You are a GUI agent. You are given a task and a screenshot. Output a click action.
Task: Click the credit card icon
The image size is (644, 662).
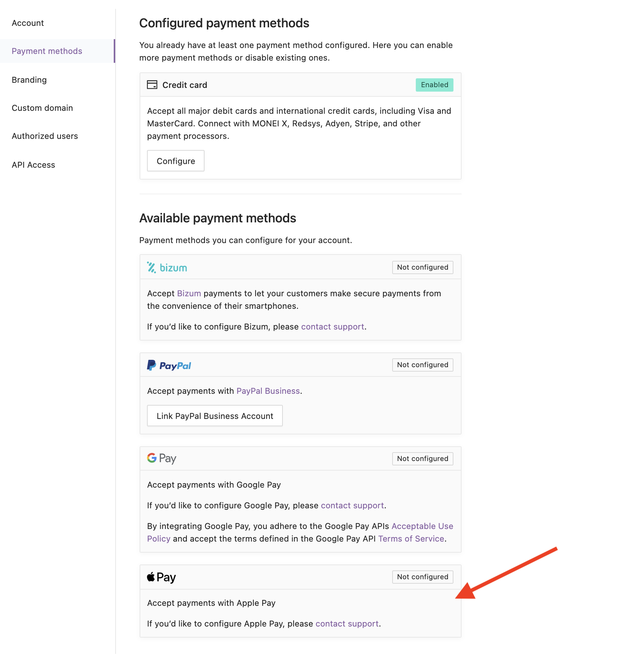[152, 85]
